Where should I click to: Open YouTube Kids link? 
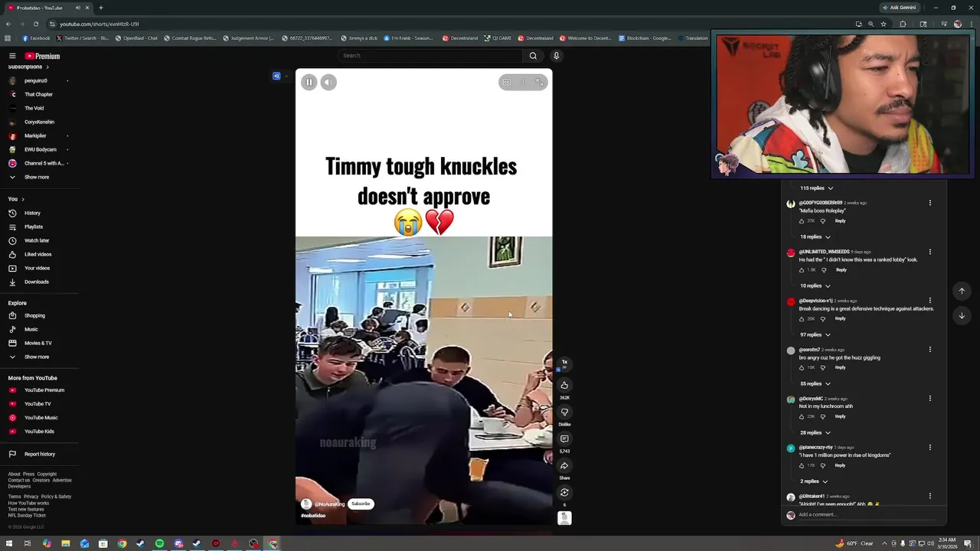[39, 432]
